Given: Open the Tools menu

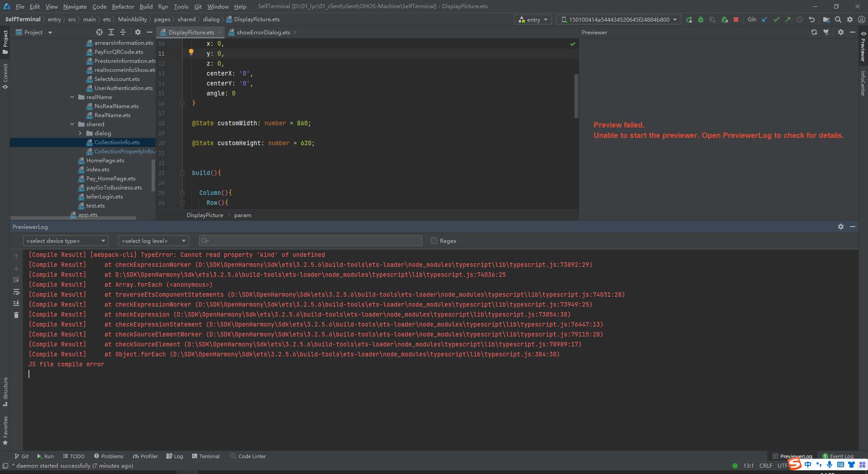Looking at the screenshot, I should (181, 6).
